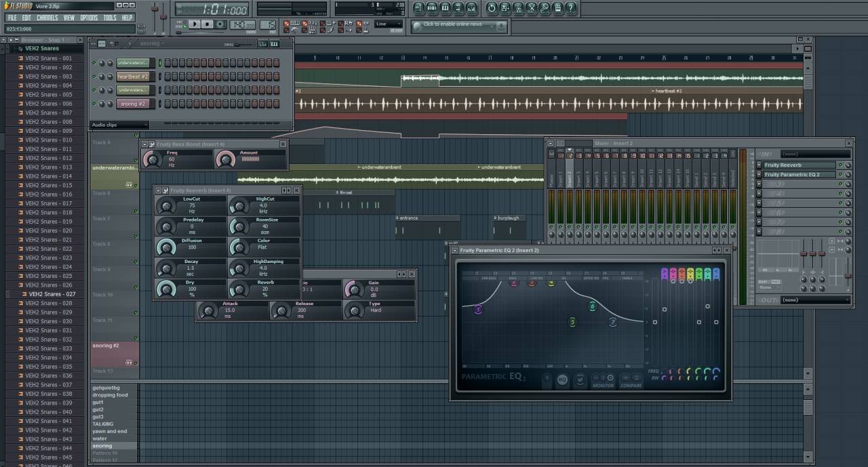Screen dimensions: 868x467
Task: Click the undo history toolbar icon
Action: pos(492,8)
